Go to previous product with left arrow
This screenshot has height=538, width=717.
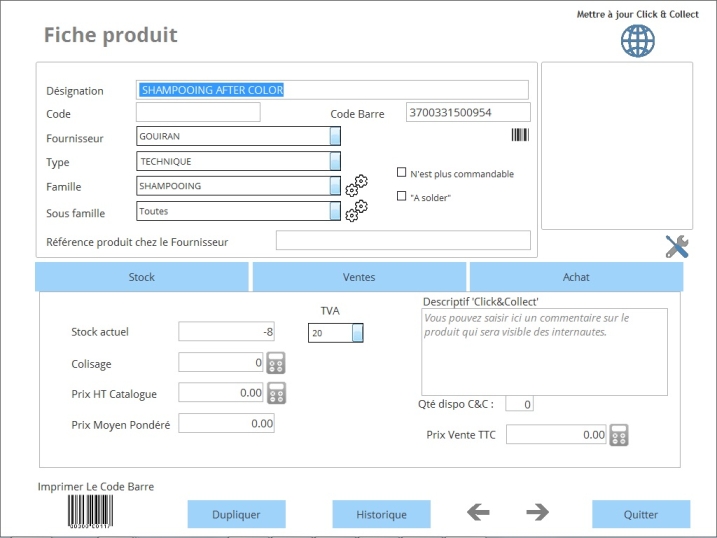click(x=478, y=512)
